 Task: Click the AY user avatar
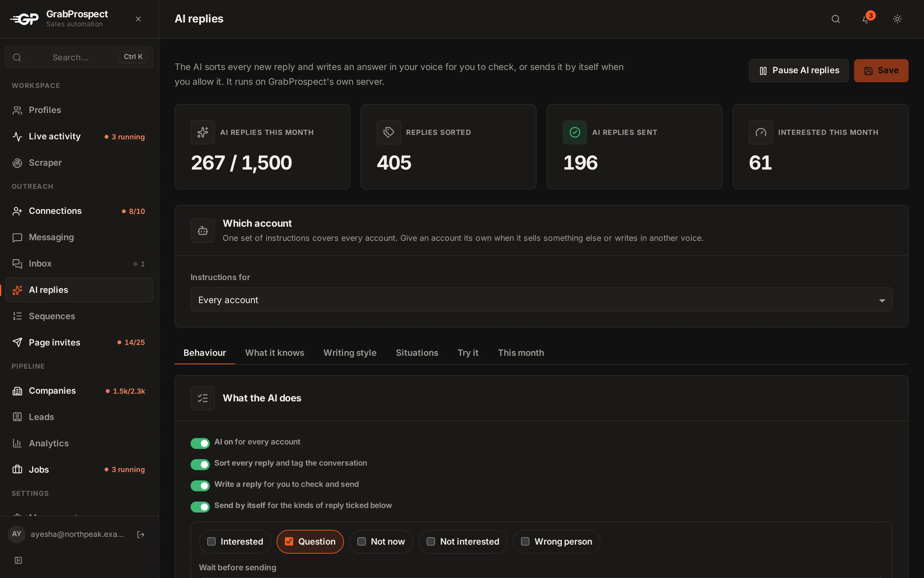16,534
